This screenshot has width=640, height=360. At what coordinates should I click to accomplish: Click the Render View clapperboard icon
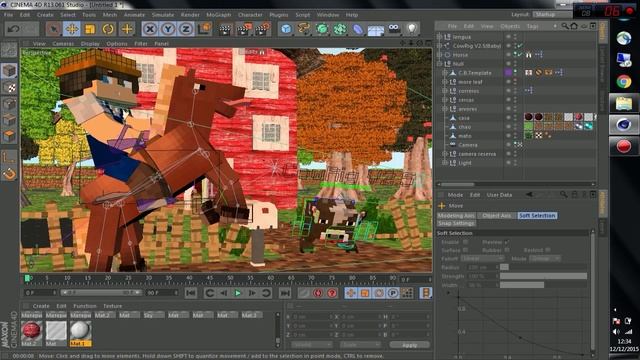coord(225,29)
